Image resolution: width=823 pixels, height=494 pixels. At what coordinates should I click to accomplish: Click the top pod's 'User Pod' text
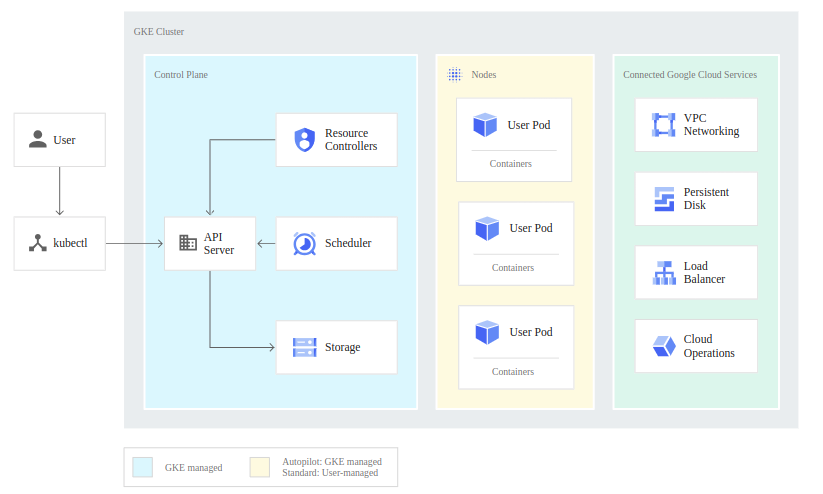(529, 125)
